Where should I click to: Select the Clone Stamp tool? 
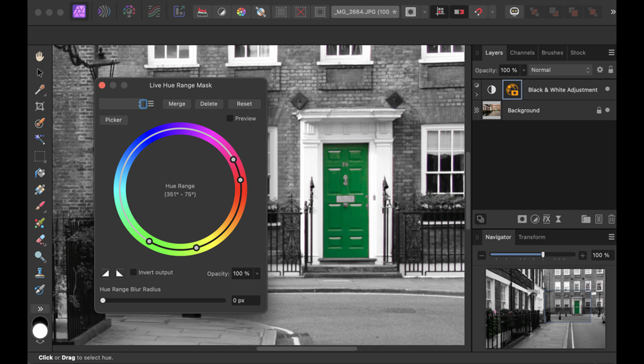(39, 272)
